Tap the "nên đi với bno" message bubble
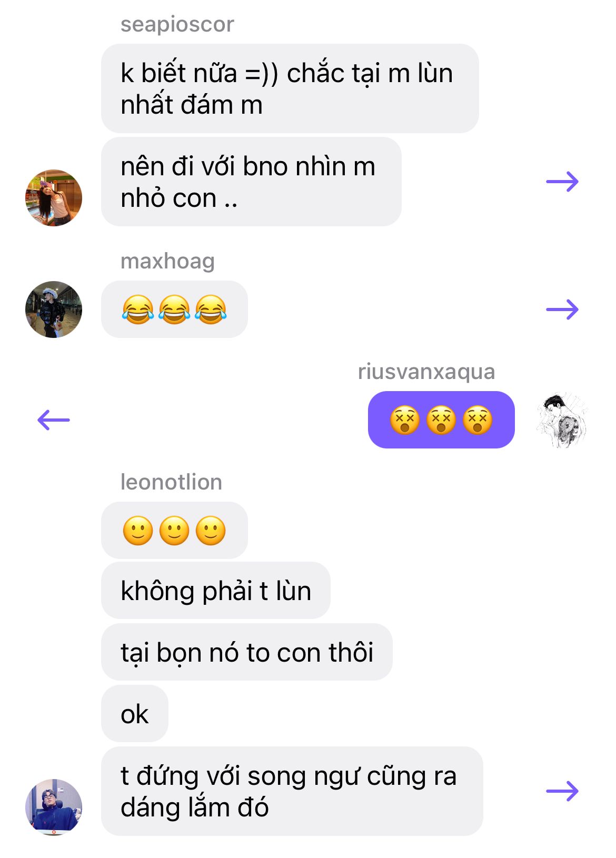Image resolution: width=616 pixels, height=858 pixels. point(251,182)
